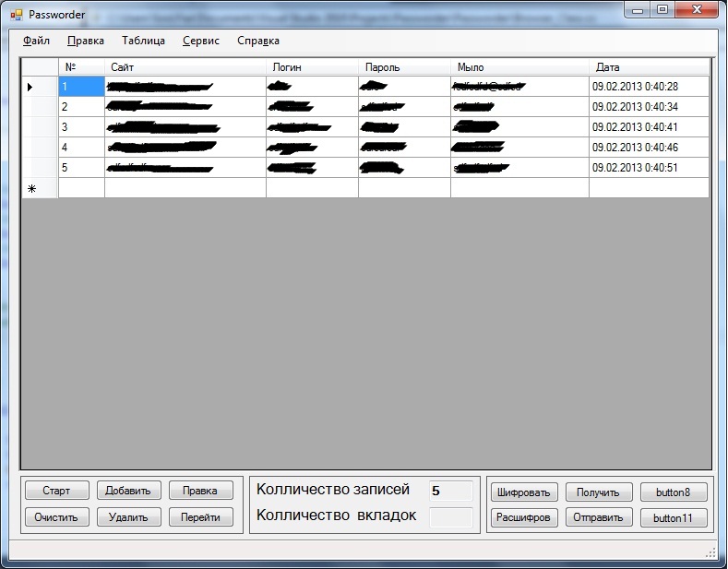The image size is (728, 569).
Task: Click the Passworder app icon in title bar
Action: pyautogui.click(x=17, y=15)
